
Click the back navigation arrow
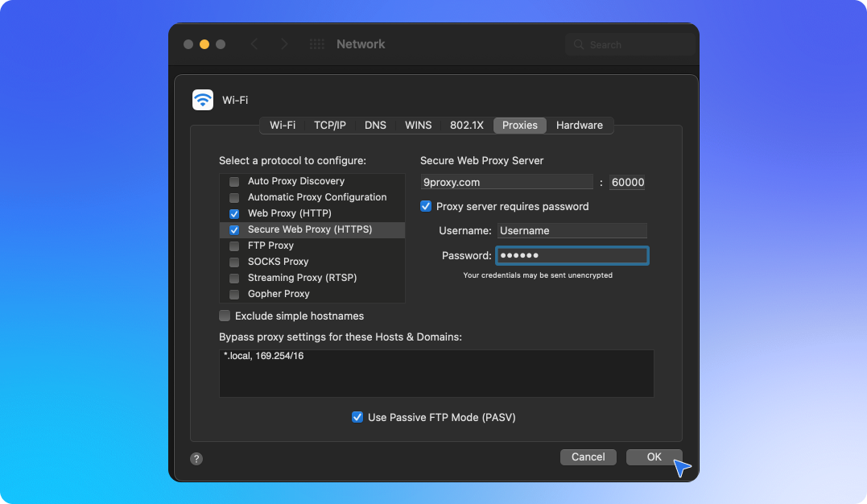[x=255, y=44]
